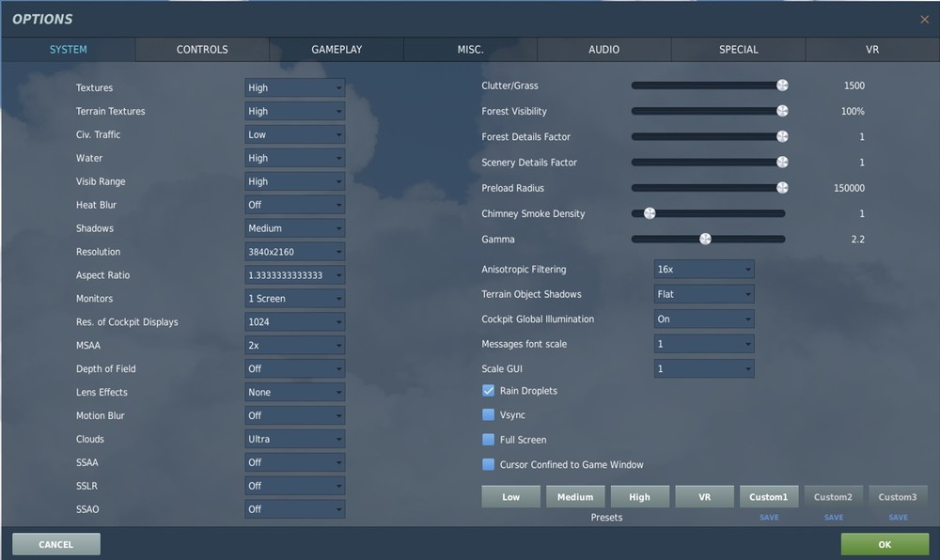Switch to the CONTROLS tab
Image resolution: width=940 pixels, height=560 pixels.
[201, 49]
